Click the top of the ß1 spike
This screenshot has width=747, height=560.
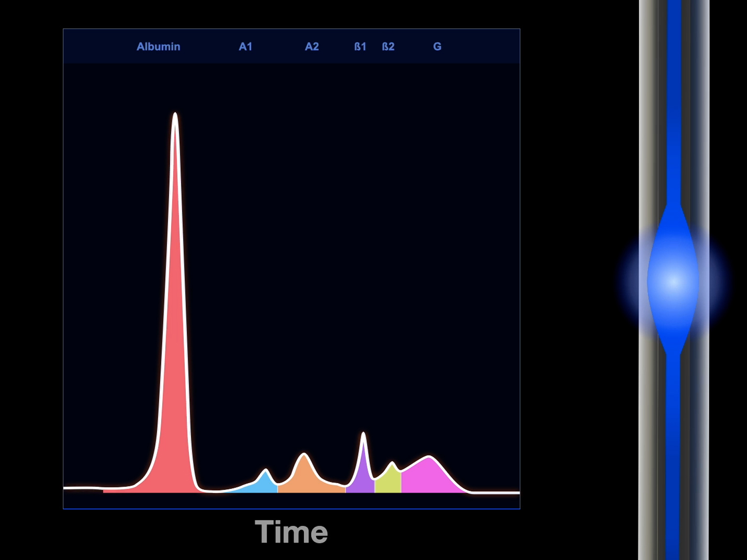point(364,434)
